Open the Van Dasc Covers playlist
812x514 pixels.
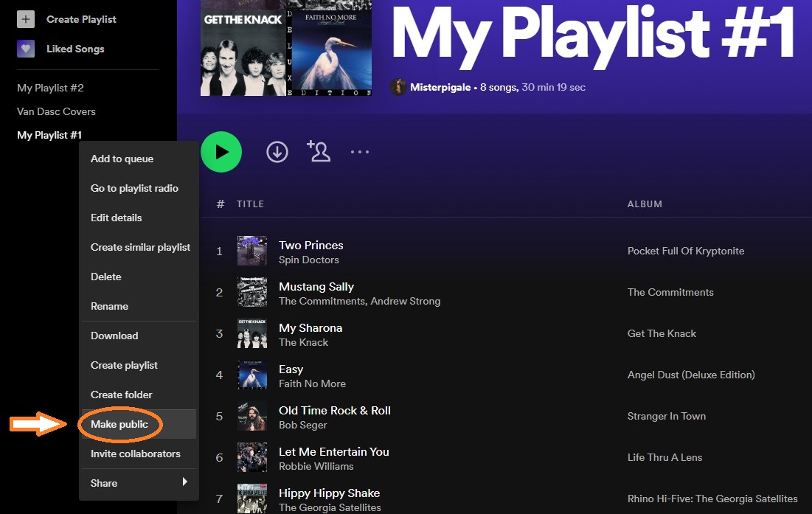pyautogui.click(x=56, y=111)
